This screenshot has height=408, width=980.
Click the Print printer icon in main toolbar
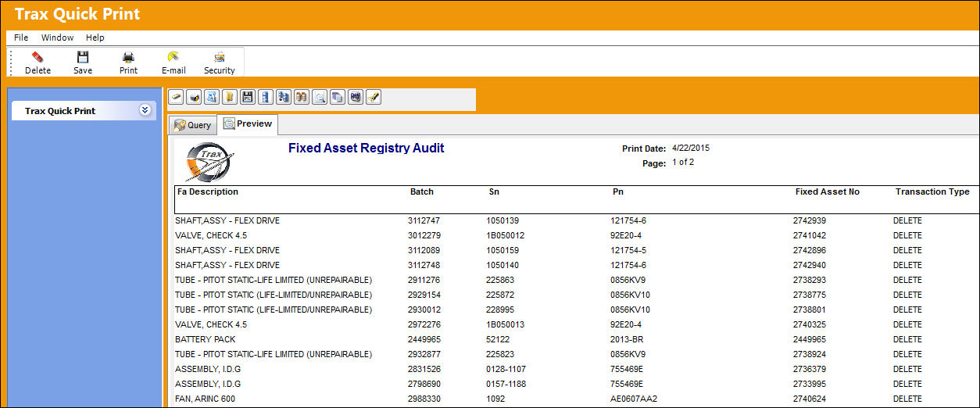[x=128, y=57]
